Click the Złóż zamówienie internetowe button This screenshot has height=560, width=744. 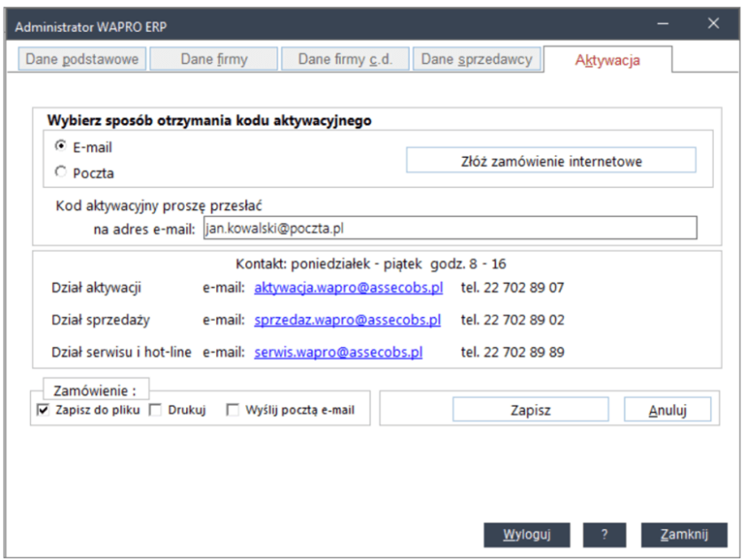tap(551, 160)
